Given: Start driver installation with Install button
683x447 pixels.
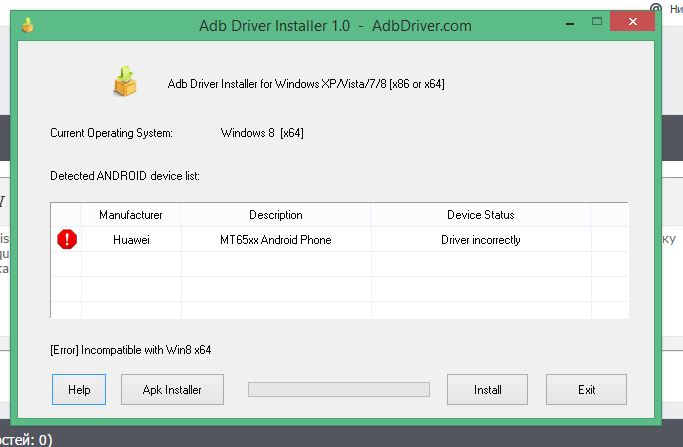Looking at the screenshot, I should [487, 390].
